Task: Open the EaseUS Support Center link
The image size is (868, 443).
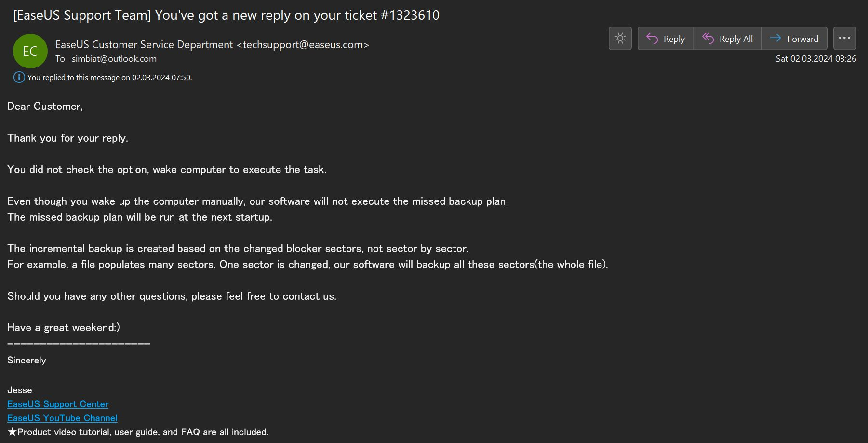Action: (x=58, y=404)
